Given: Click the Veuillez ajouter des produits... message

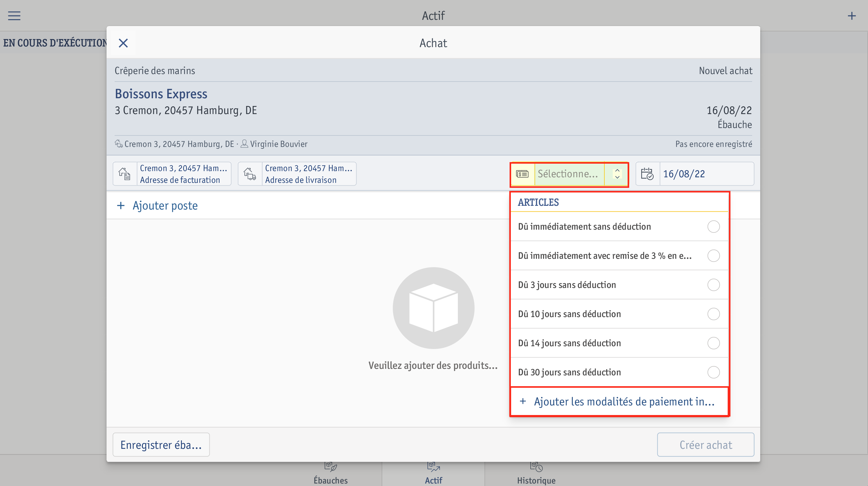Looking at the screenshot, I should pos(433,365).
